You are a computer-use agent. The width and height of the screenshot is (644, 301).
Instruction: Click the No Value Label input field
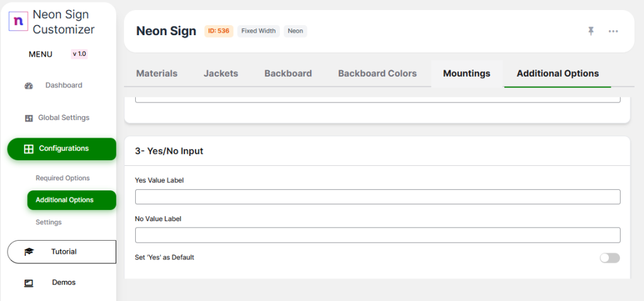(x=377, y=235)
